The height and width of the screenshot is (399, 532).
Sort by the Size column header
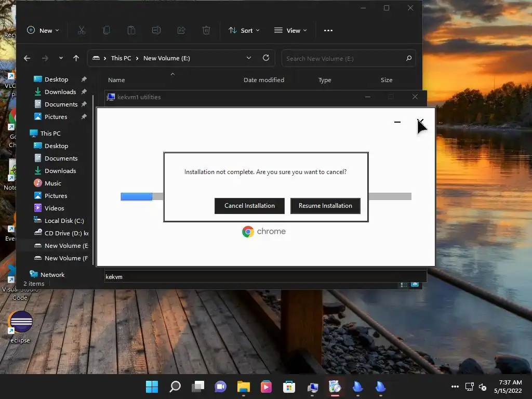(387, 80)
